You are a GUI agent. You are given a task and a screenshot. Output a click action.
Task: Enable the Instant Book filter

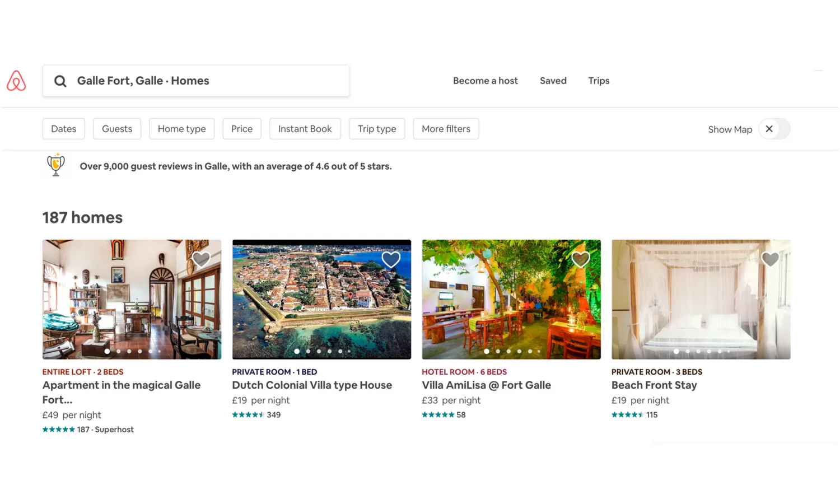point(305,129)
